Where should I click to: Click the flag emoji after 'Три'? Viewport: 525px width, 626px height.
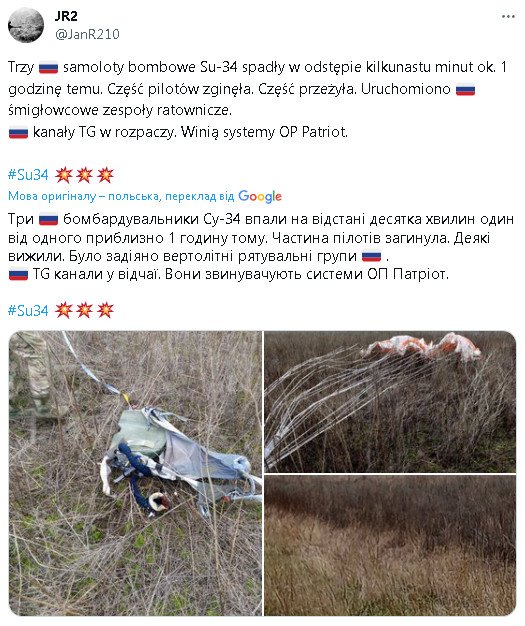tap(49, 220)
